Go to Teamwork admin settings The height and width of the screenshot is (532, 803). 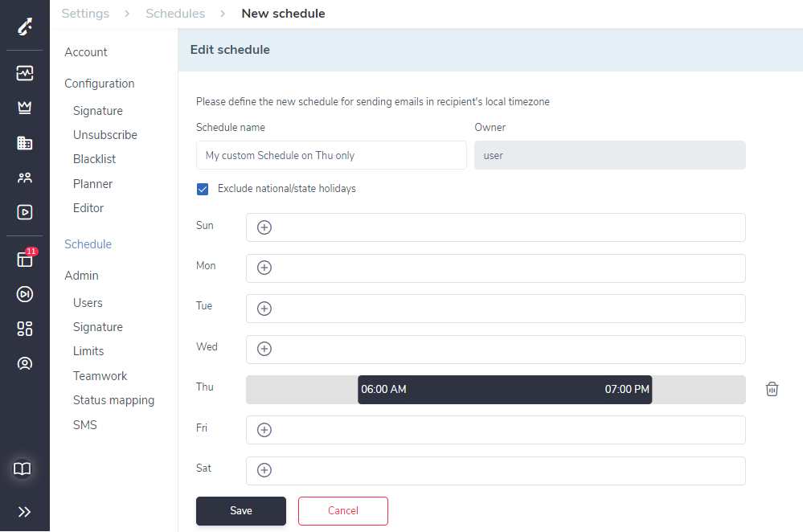point(100,376)
